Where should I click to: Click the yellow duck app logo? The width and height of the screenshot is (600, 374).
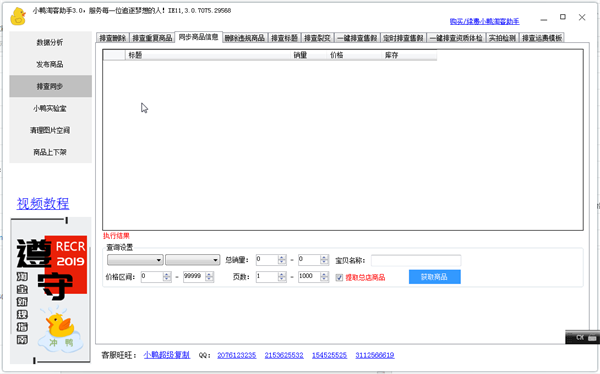coord(18,16)
